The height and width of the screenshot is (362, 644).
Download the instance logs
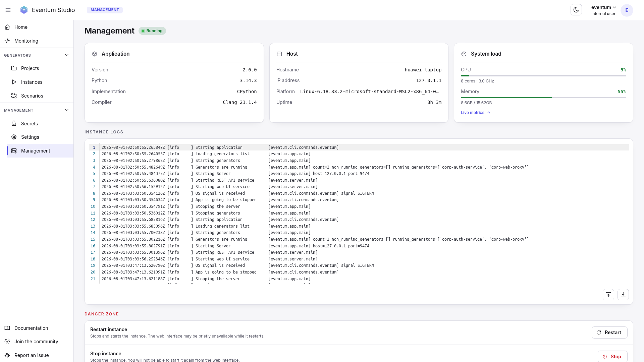point(623,295)
